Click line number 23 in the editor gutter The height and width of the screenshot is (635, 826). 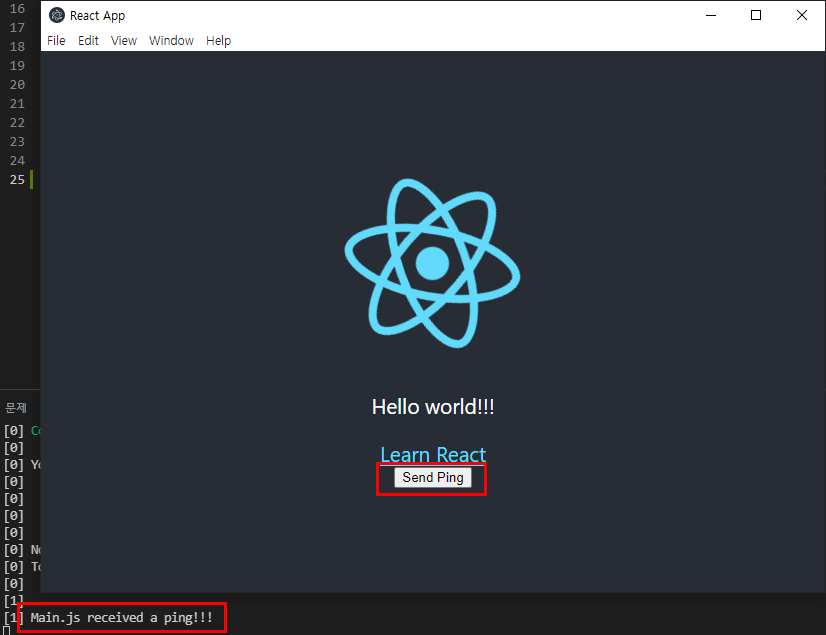pos(17,142)
